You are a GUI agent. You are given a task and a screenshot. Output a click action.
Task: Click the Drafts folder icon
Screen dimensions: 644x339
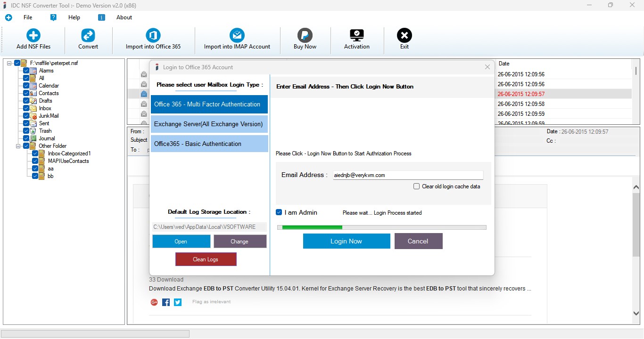coord(33,101)
